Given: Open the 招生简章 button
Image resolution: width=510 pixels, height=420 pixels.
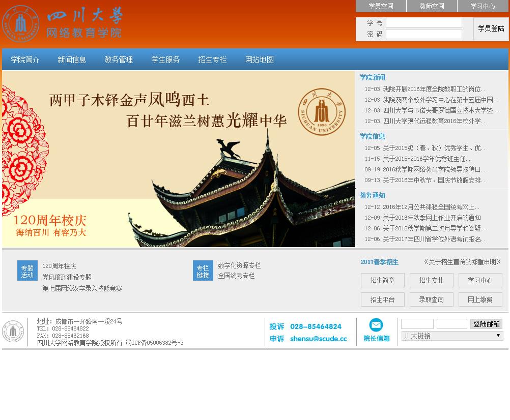Looking at the screenshot, I should coord(383,280).
